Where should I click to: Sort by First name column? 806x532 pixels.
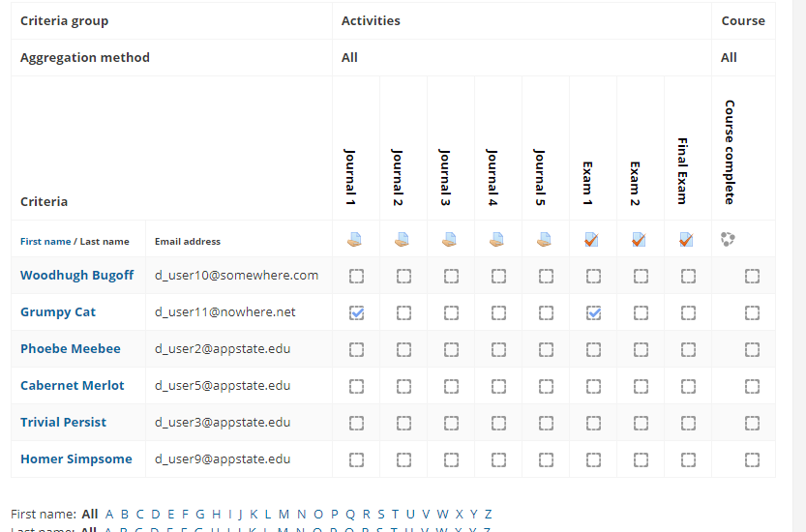45,242
